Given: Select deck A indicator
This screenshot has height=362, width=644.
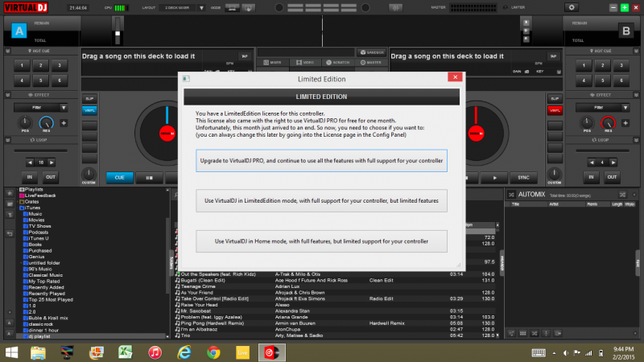Looking at the screenshot, I should click(x=19, y=31).
